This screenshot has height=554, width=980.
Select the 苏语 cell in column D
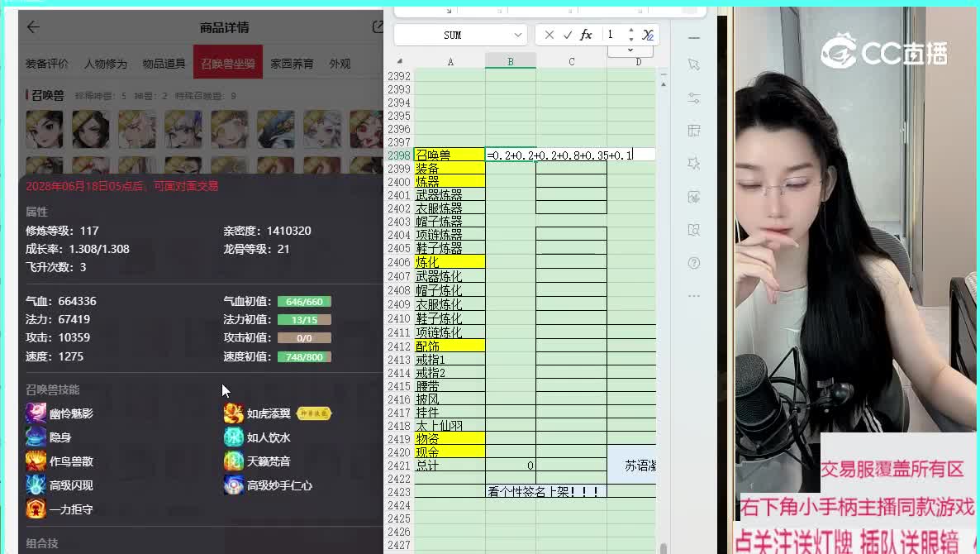coord(632,466)
